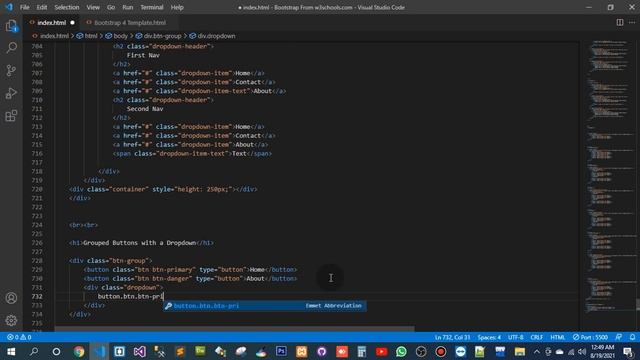Open the Go menu
640x360 pixels.
[111, 7]
